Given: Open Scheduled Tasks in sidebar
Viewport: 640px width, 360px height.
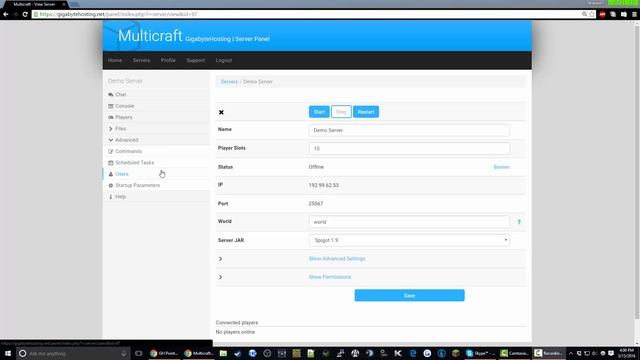Looking at the screenshot, I should pos(135,163).
